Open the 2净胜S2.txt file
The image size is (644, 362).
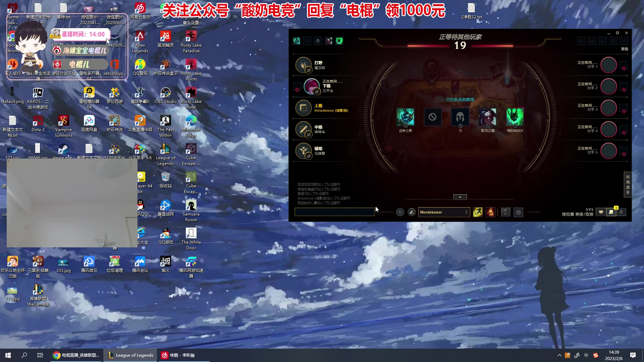pos(471,11)
